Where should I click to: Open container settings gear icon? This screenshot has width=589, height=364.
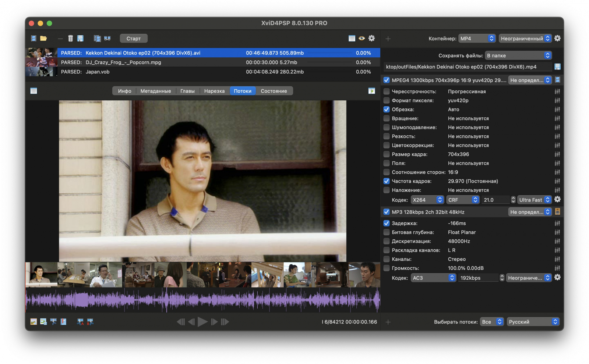click(x=557, y=38)
